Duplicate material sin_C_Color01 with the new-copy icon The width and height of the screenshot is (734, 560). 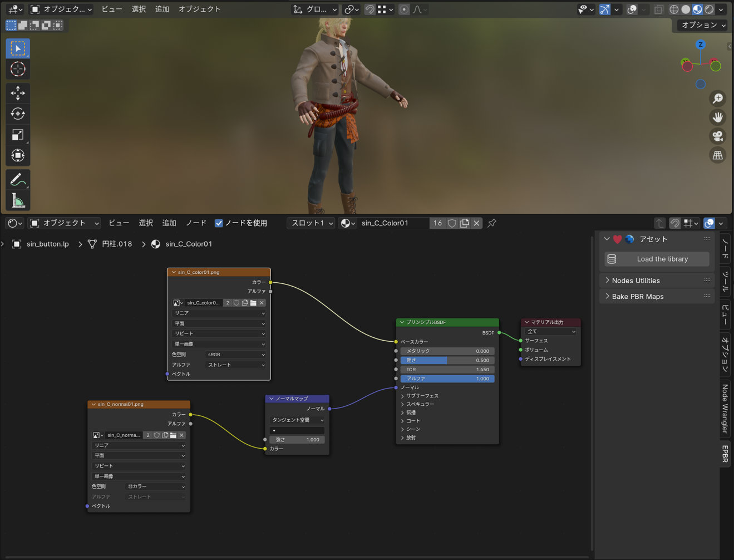click(465, 223)
